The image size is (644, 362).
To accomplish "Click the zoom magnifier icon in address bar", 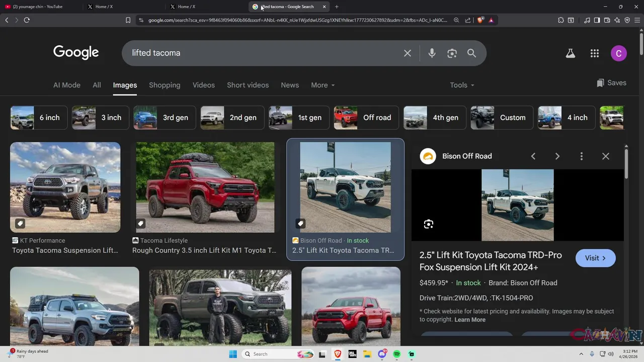I will click(456, 20).
